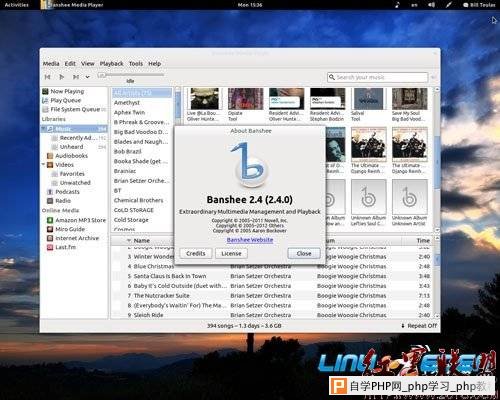Click the License button
500x400 pixels.
[x=231, y=253]
